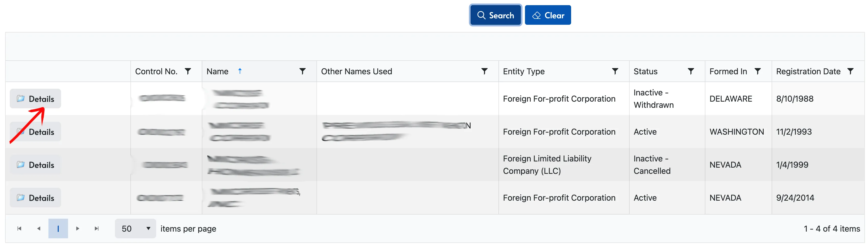
Task: Sort by Formed In column header
Action: point(728,71)
